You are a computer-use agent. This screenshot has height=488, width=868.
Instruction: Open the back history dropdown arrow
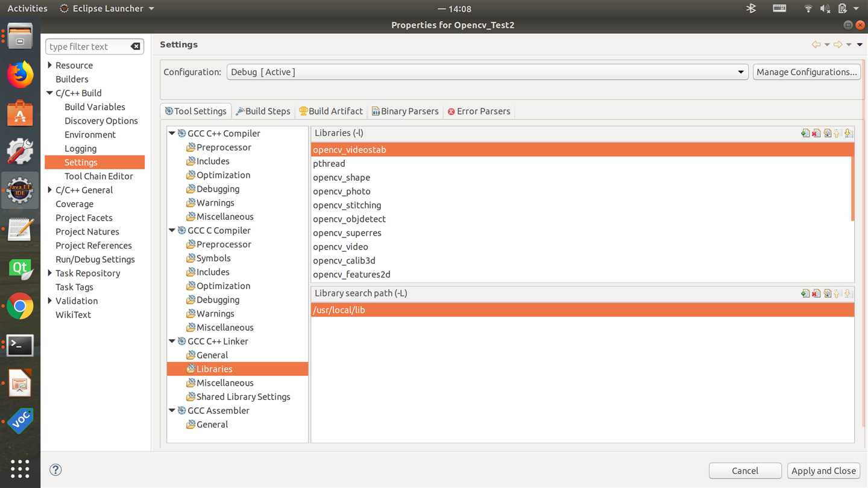click(827, 45)
